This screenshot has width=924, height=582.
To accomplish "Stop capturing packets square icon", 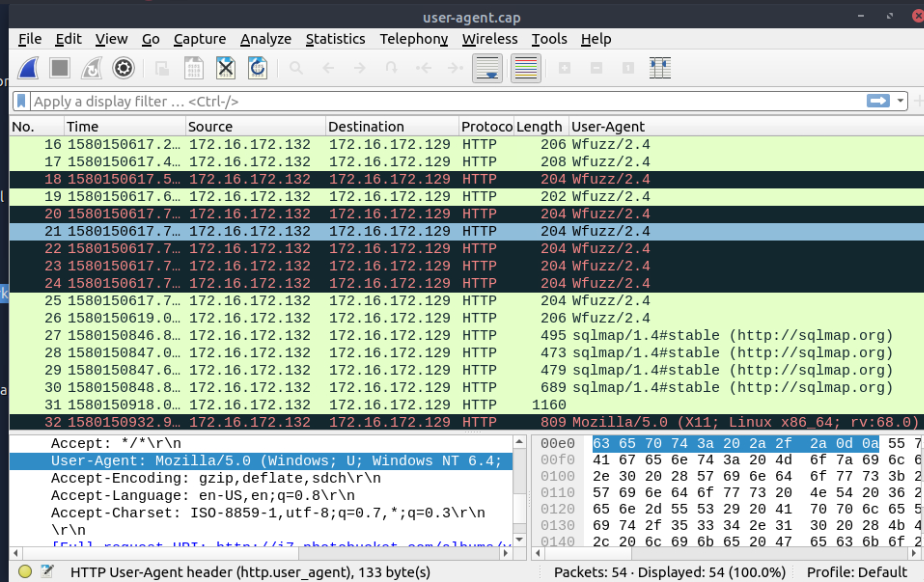I will click(60, 68).
